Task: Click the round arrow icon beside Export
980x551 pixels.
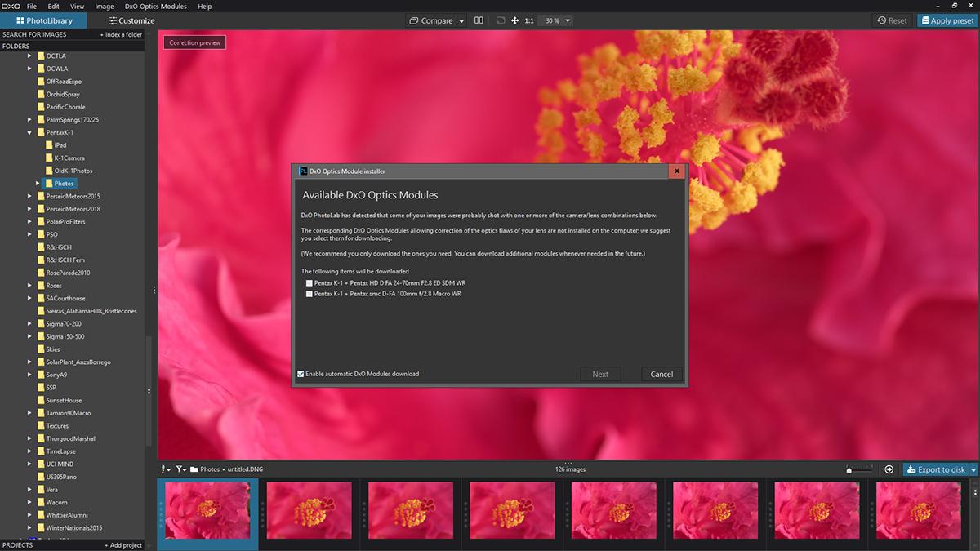Action: point(889,469)
